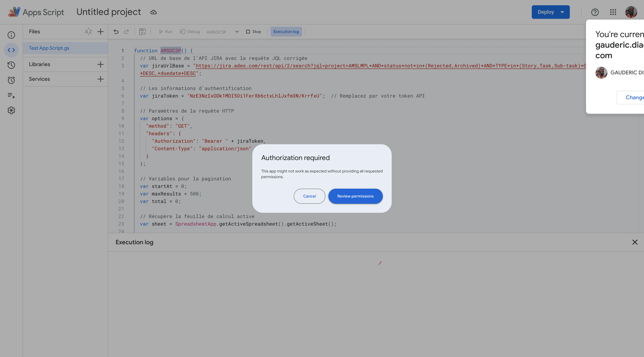This screenshot has width=644, height=357.
Task: Open the Help question mark icon
Action: point(595,12)
